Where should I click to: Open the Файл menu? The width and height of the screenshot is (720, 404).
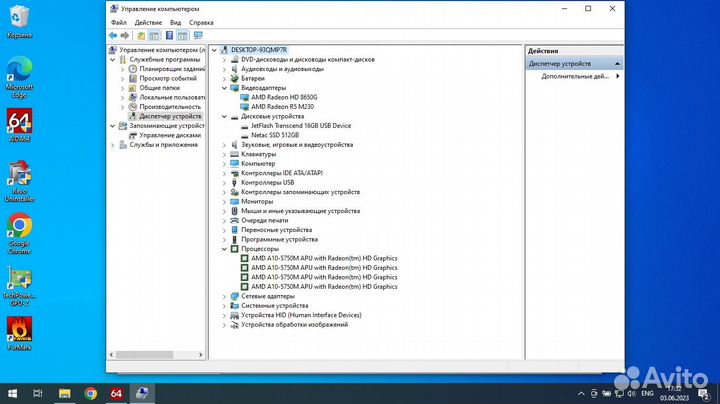coord(118,22)
